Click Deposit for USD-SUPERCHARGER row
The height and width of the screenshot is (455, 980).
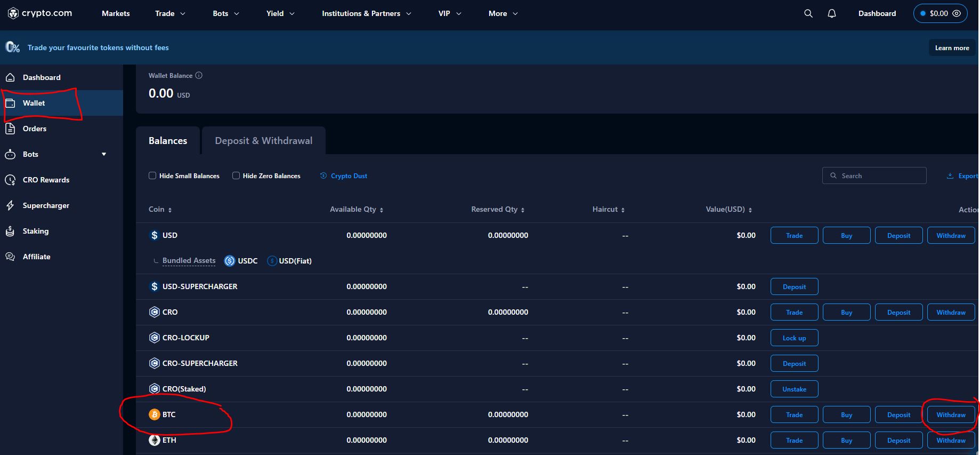795,286
